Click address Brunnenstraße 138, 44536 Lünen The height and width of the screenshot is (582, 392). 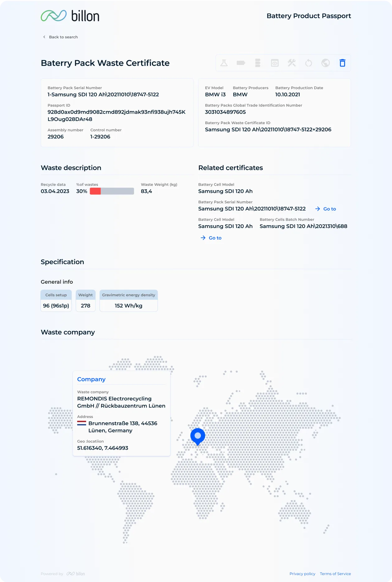(x=123, y=427)
